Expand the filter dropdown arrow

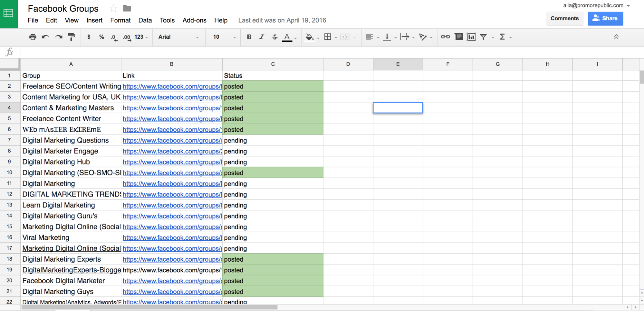[x=493, y=37]
